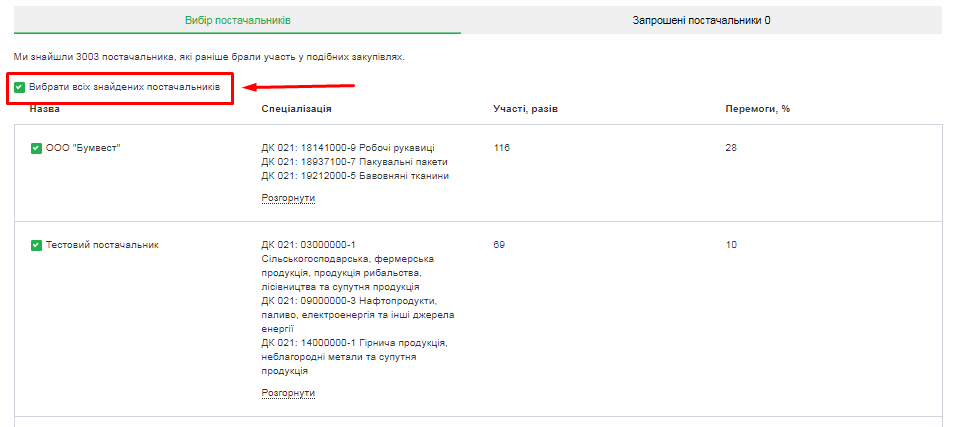957x427 pixels.
Task: Click the participation count 116
Action: [502, 148]
